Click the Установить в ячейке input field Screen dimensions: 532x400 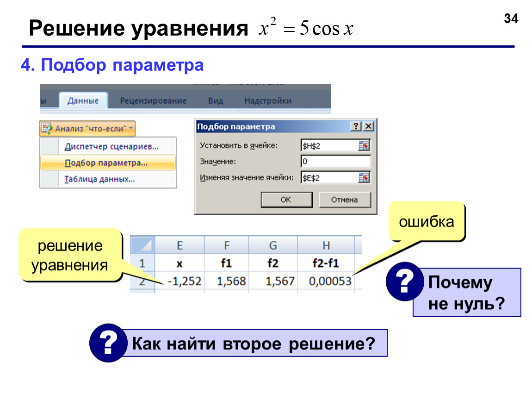tap(329, 146)
